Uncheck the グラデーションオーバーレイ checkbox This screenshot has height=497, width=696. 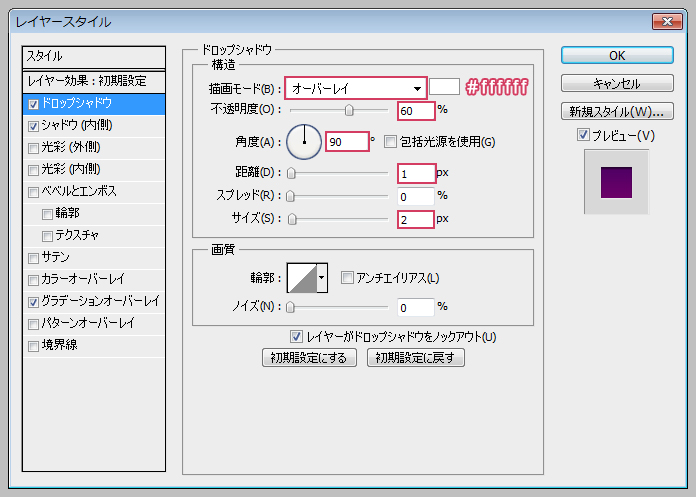33,302
